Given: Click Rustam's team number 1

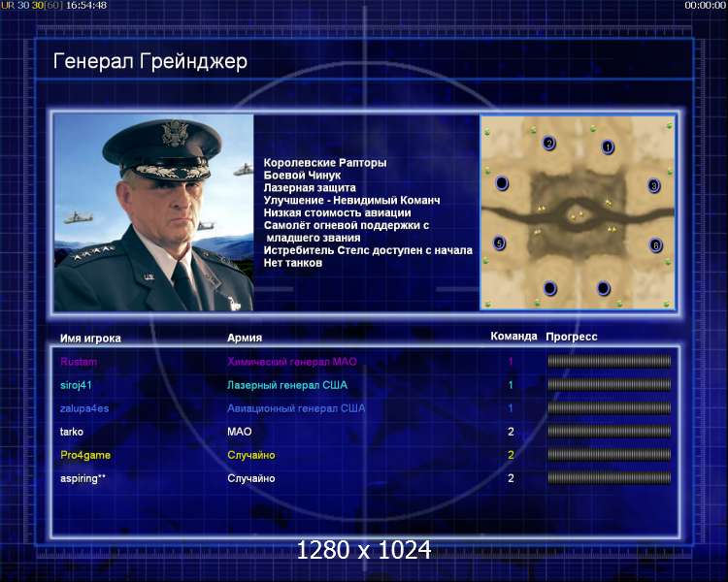Looking at the screenshot, I should [x=511, y=362].
